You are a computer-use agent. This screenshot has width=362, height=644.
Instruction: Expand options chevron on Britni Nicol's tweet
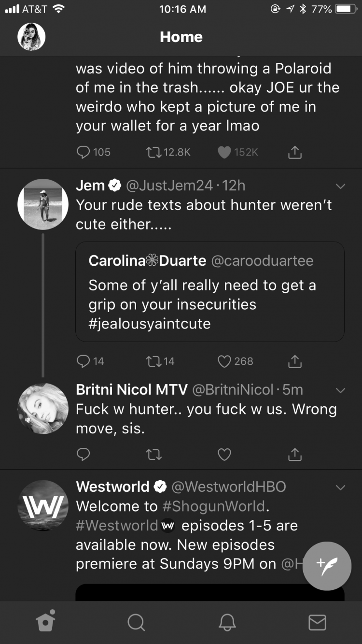(340, 390)
